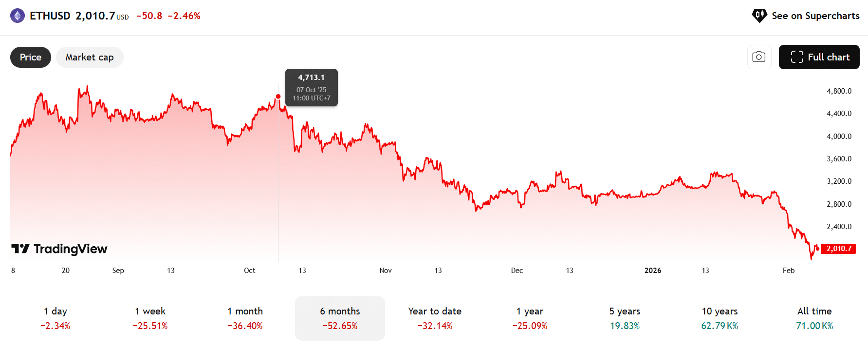Click the red 2,010.7 current price label

(x=839, y=249)
